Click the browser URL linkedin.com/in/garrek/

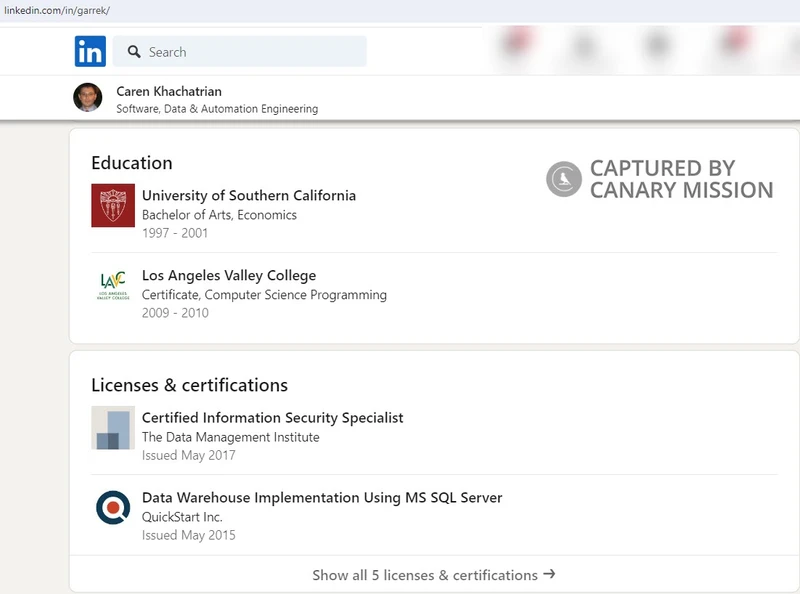click(57, 10)
